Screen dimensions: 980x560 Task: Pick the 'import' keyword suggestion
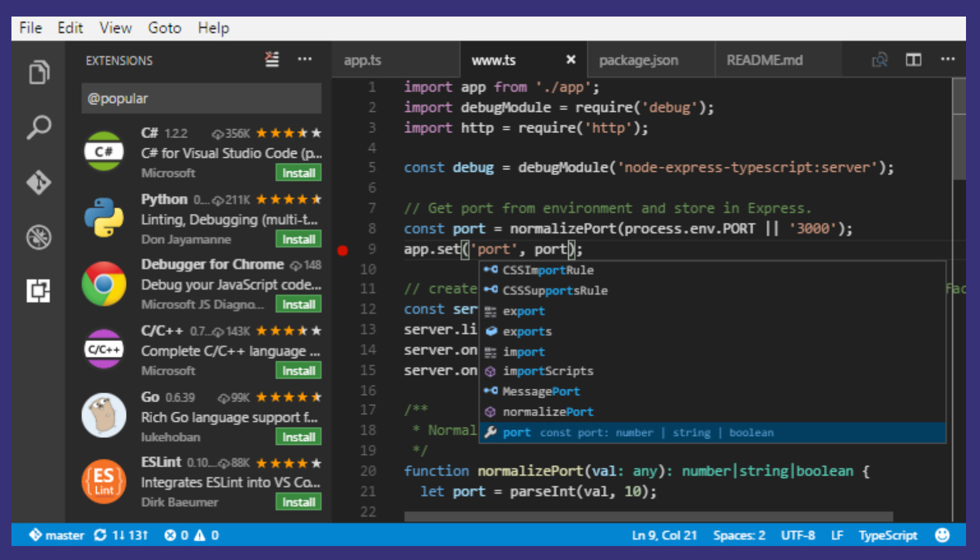point(712,352)
